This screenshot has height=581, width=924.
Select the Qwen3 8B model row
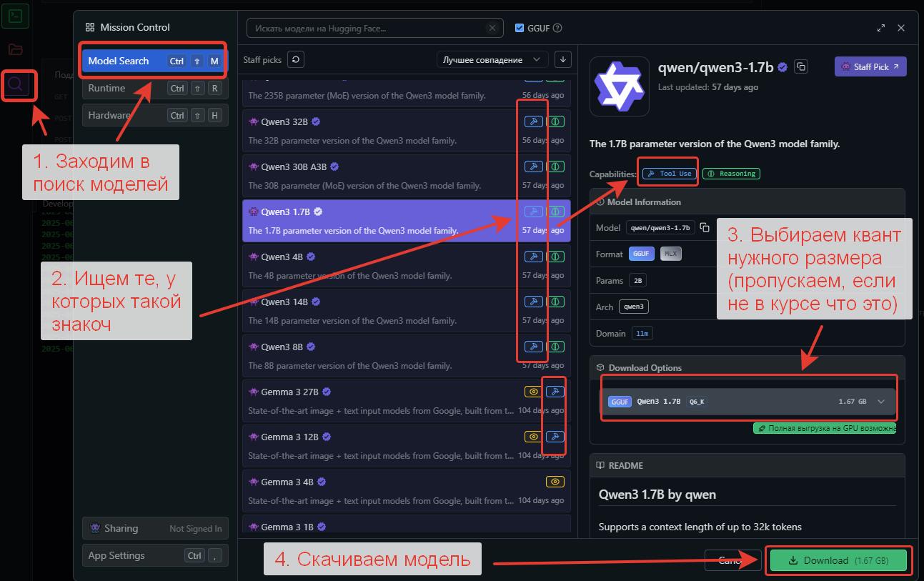pyautogui.click(x=406, y=356)
